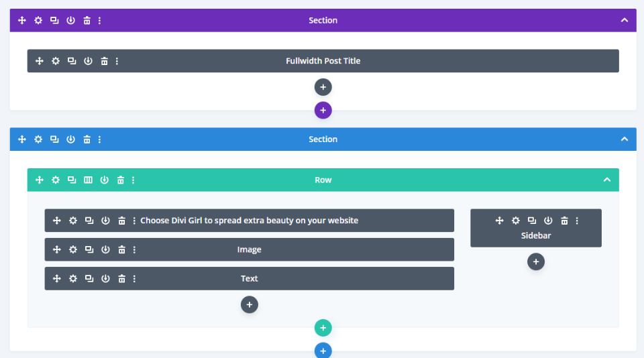Add a module below the Sidebar
This screenshot has height=358, width=644.
coord(535,262)
